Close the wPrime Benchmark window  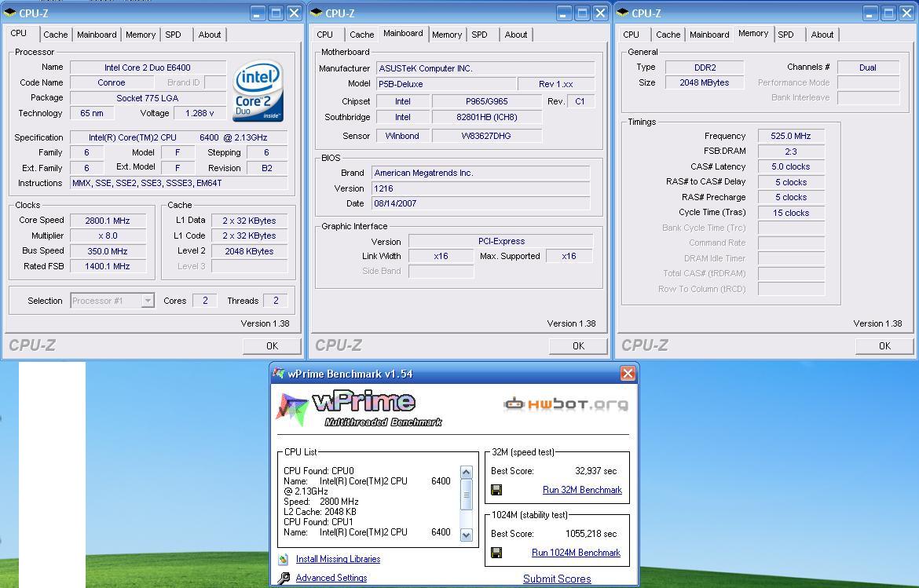point(628,374)
